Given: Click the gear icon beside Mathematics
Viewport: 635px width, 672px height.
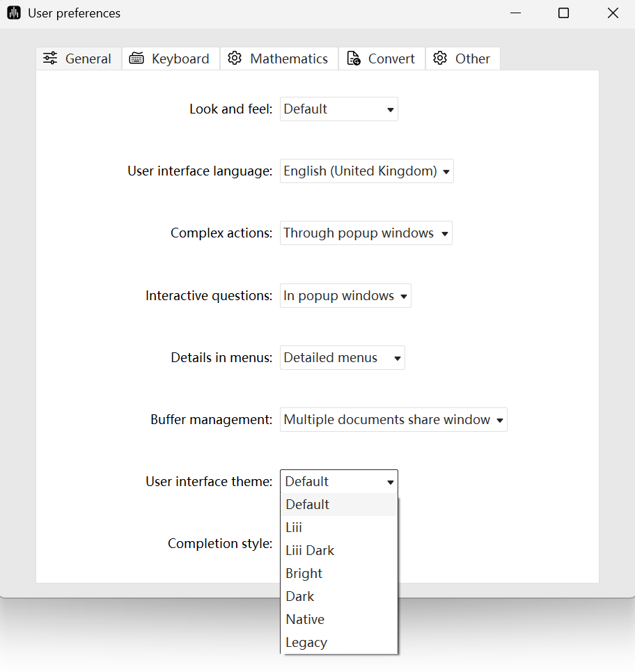Looking at the screenshot, I should click(x=235, y=58).
